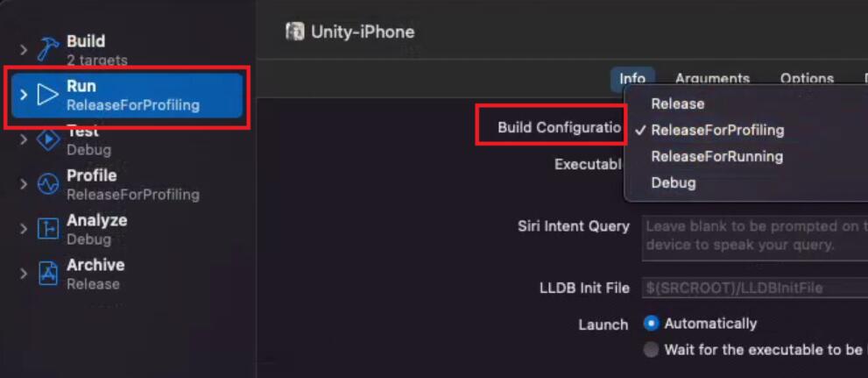868x378 pixels.
Task: Click the Test diamond play icon
Action: tap(48, 139)
